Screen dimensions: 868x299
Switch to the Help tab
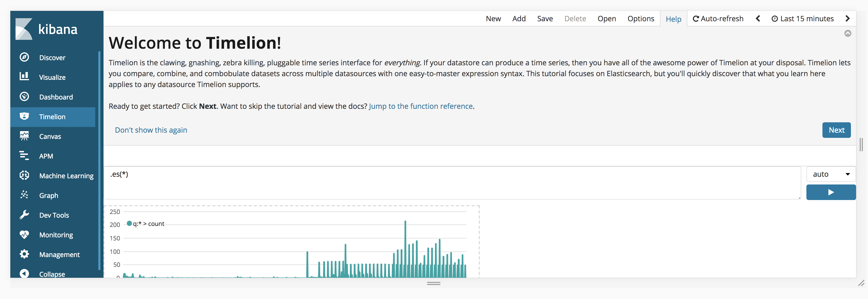[x=674, y=19]
